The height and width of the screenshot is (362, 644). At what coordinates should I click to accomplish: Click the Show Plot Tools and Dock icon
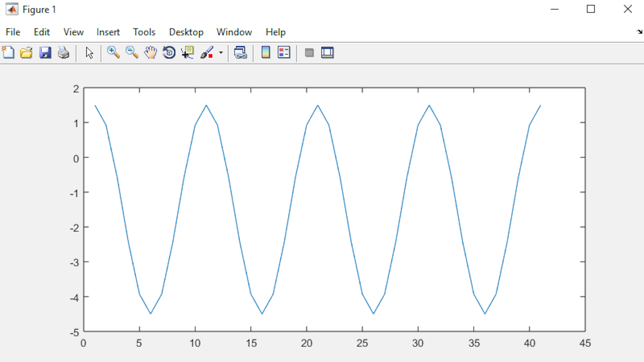[327, 52]
